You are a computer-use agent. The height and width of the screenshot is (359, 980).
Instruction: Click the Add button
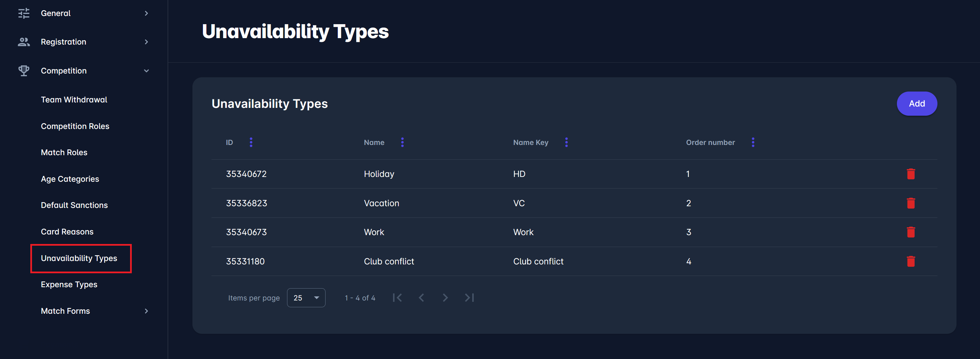point(916,103)
